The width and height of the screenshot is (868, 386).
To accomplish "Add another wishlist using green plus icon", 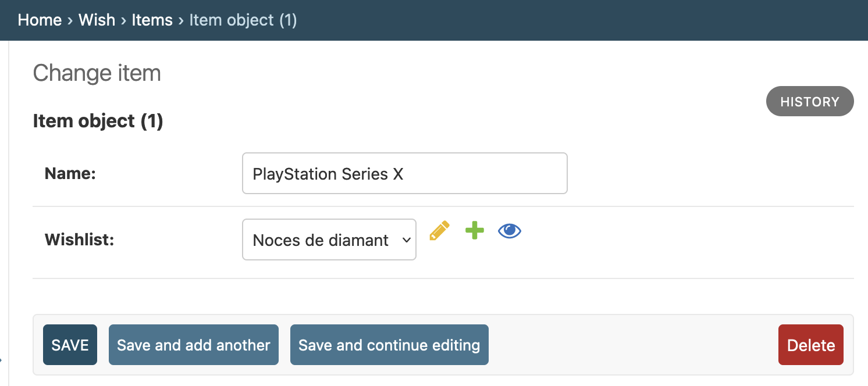I will click(x=475, y=231).
